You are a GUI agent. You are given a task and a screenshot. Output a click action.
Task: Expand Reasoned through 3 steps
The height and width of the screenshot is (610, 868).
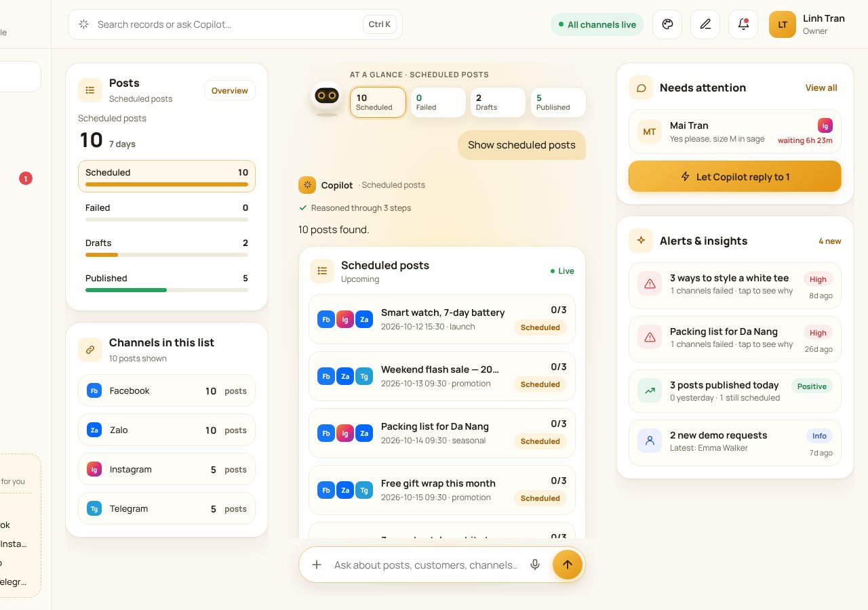coord(355,208)
